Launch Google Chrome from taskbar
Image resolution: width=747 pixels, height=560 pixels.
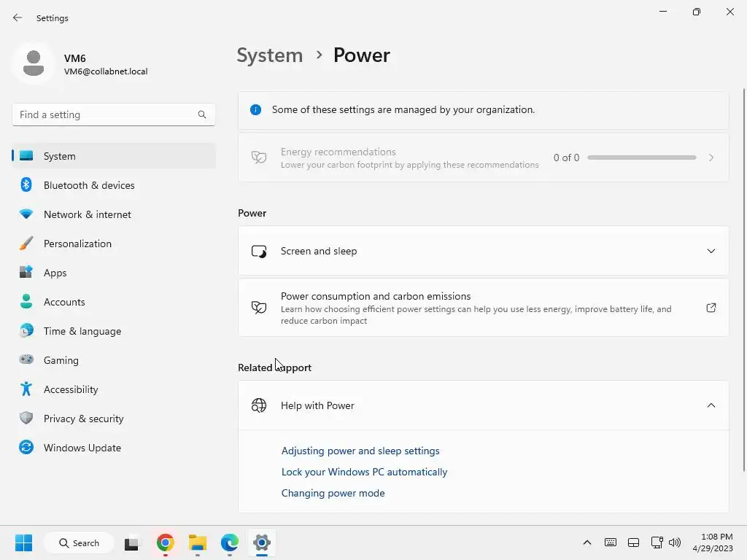166,542
